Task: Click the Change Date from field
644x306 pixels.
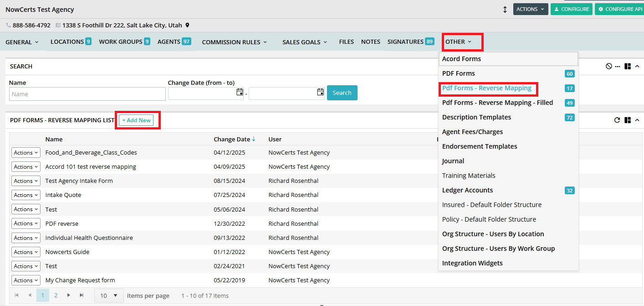Action: point(206,93)
